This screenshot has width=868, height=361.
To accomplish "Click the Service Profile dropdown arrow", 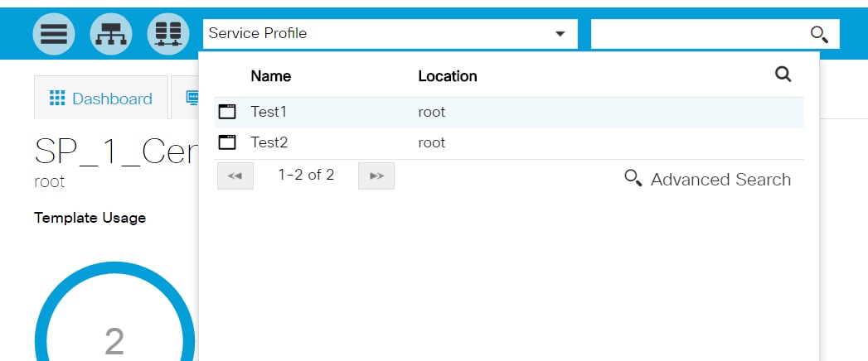I will (560, 34).
